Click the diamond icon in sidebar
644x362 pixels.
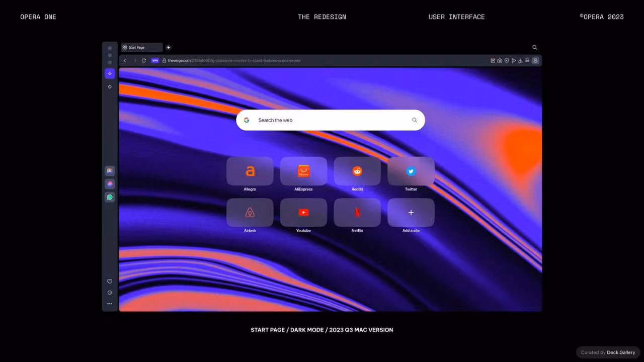coord(110,86)
